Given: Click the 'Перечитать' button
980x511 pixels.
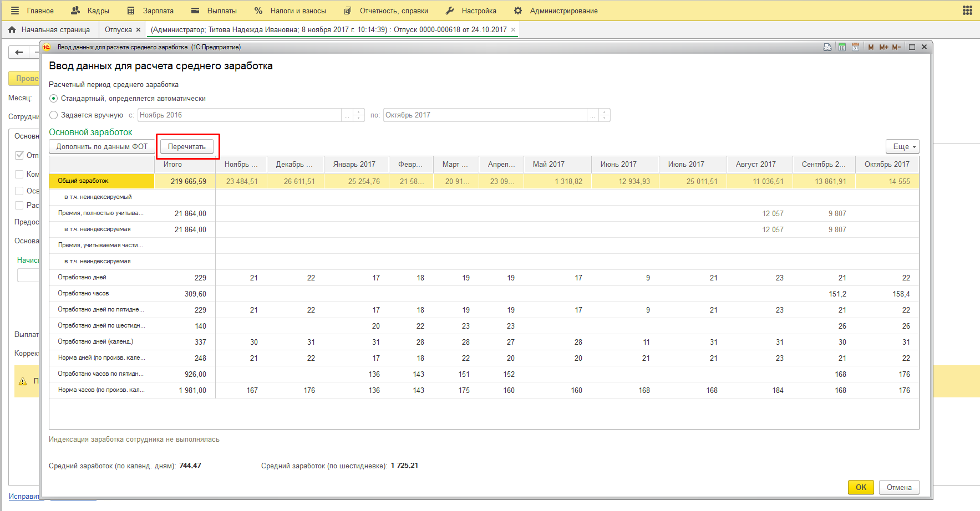Looking at the screenshot, I should (x=187, y=147).
